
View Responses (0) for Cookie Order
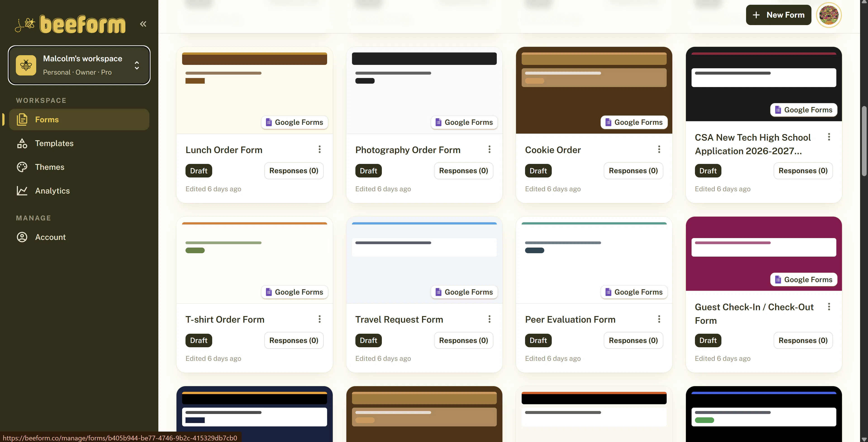(633, 171)
